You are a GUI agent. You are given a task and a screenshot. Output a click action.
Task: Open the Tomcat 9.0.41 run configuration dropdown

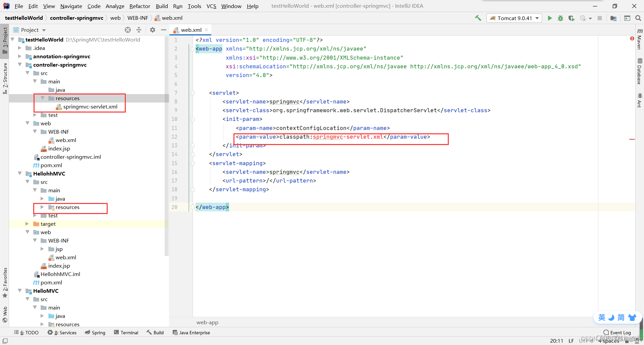click(x=514, y=18)
